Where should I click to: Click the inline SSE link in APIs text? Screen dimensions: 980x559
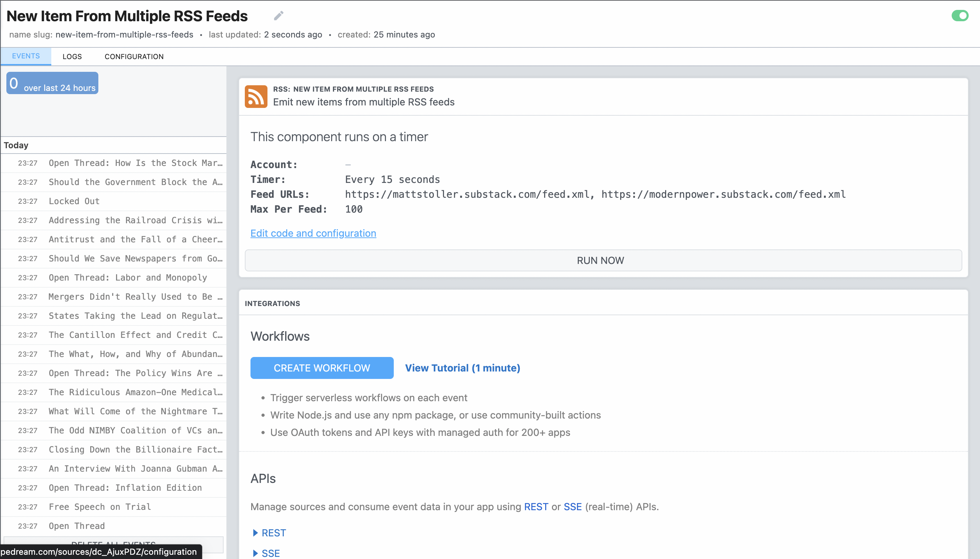(x=572, y=506)
